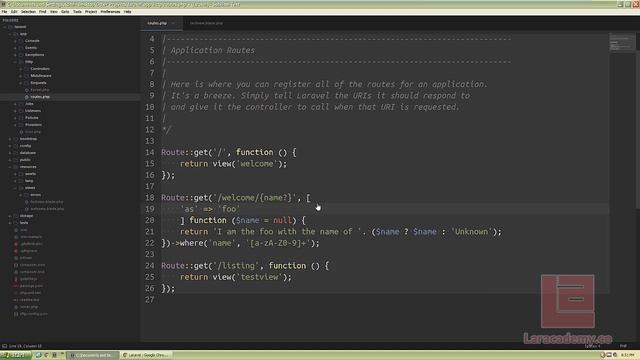Open the Find menu
Image resolution: width=640 pixels, height=360 pixels.
pos(42,12)
